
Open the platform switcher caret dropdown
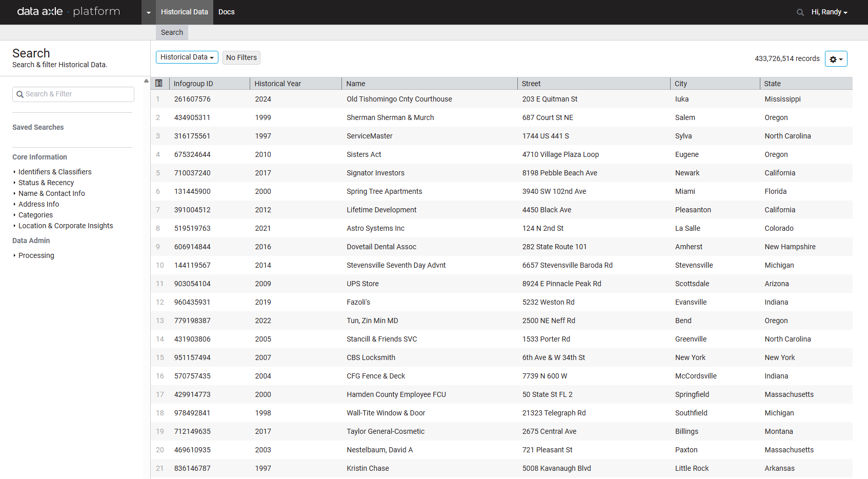point(149,12)
